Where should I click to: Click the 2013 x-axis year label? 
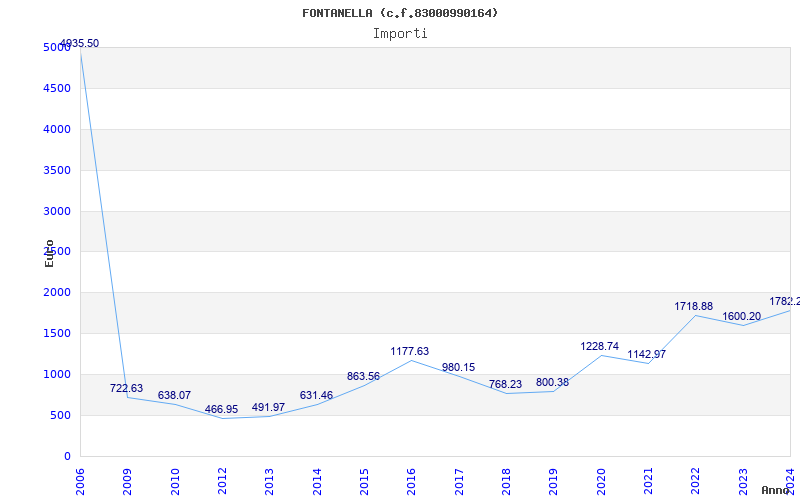269,482
